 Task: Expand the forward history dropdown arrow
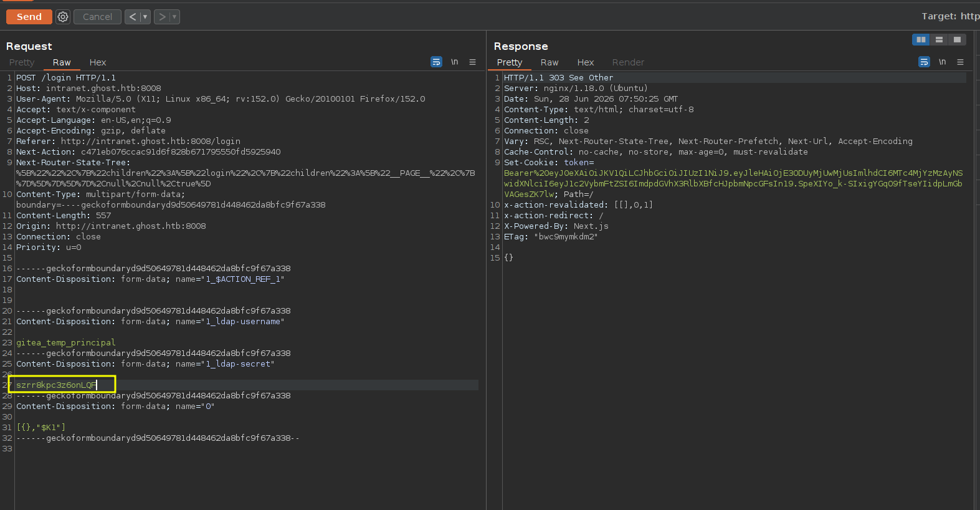(x=174, y=17)
